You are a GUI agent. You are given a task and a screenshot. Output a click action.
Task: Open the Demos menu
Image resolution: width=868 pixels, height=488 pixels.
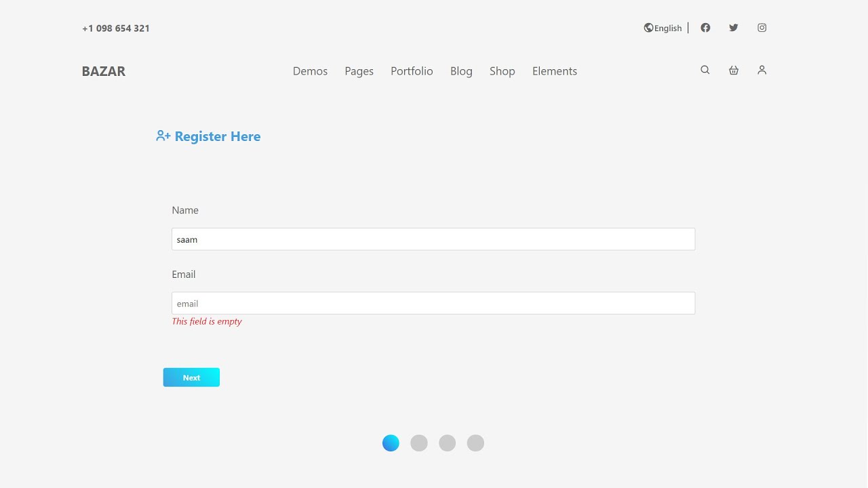(310, 71)
